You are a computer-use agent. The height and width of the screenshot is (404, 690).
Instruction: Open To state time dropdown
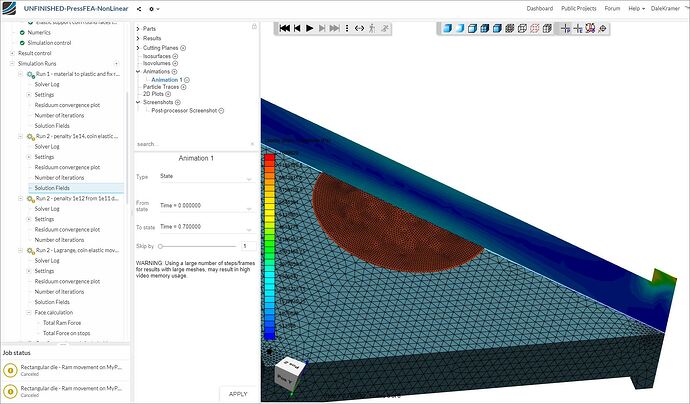click(x=206, y=227)
